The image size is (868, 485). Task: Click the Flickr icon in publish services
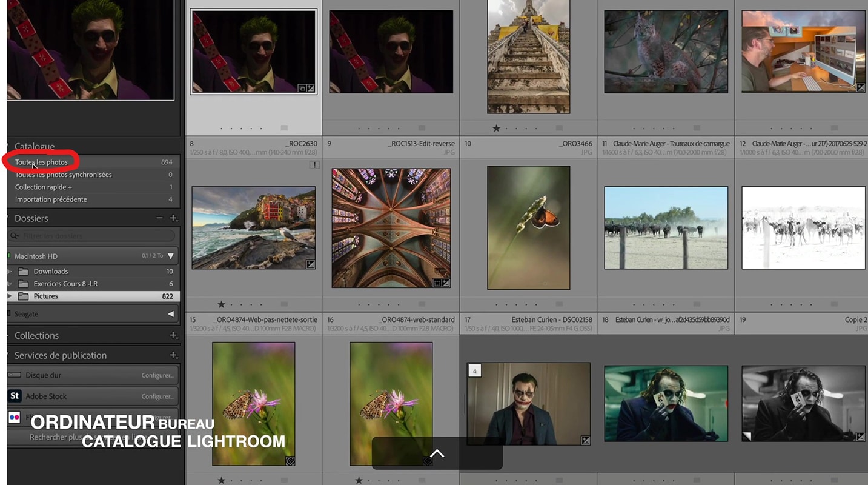(15, 417)
